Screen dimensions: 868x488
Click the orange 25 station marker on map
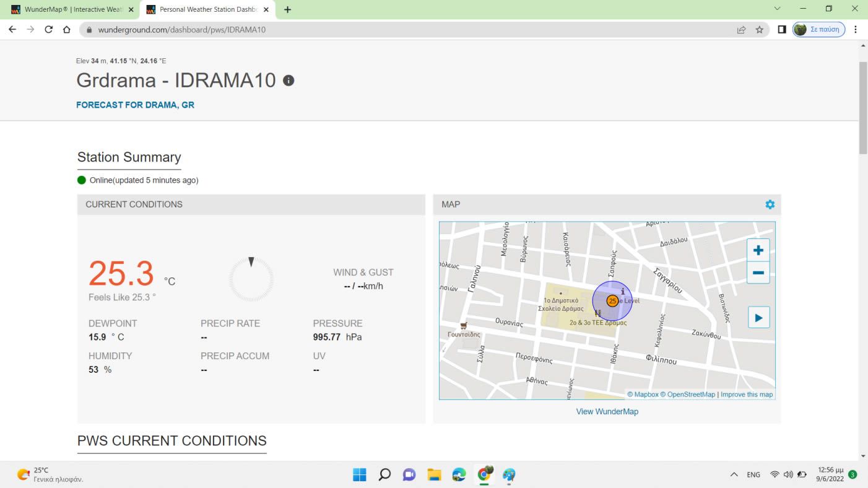pos(612,301)
